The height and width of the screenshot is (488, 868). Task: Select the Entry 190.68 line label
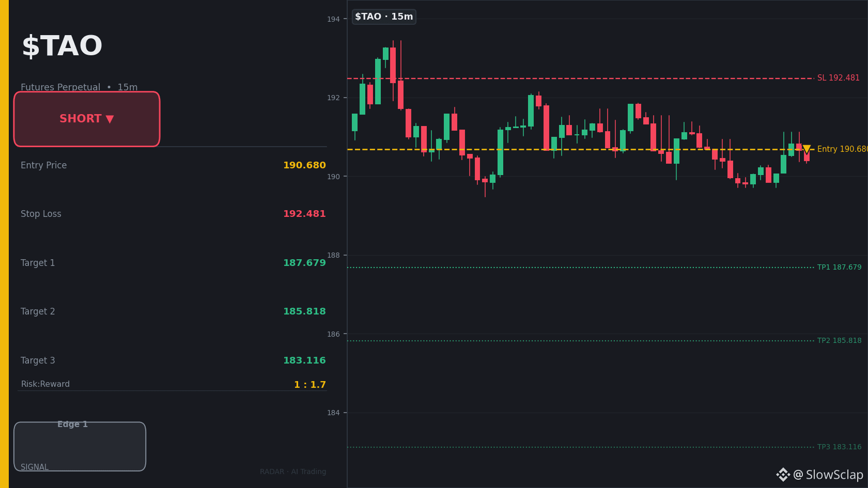[x=842, y=149]
